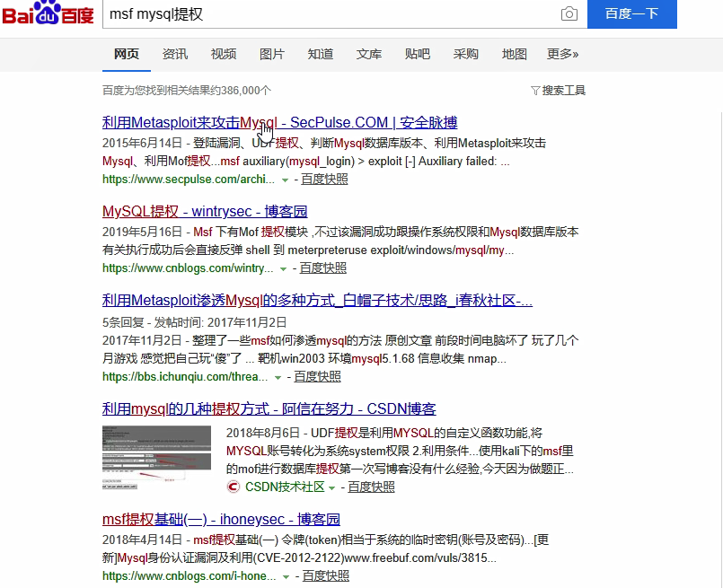Open msf提权基础(一) ihoneysec result

(x=221, y=520)
